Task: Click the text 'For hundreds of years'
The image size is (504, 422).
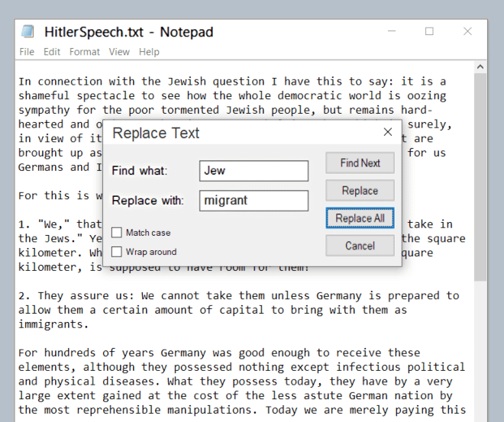Action: pyautogui.click(x=86, y=353)
